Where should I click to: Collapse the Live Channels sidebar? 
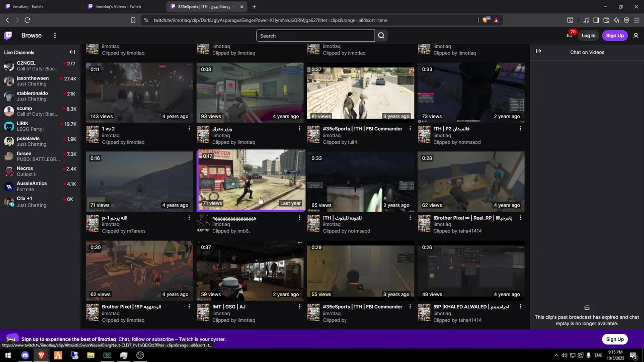tap(72, 52)
